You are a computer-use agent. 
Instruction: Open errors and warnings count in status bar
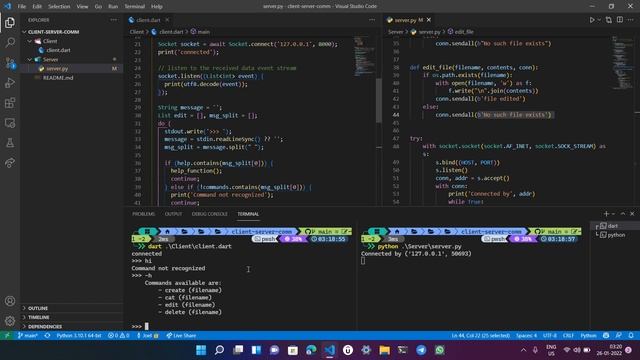[118, 336]
